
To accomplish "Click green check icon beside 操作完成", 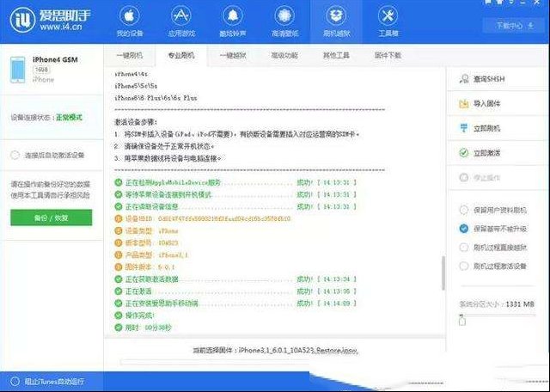I will (119, 315).
